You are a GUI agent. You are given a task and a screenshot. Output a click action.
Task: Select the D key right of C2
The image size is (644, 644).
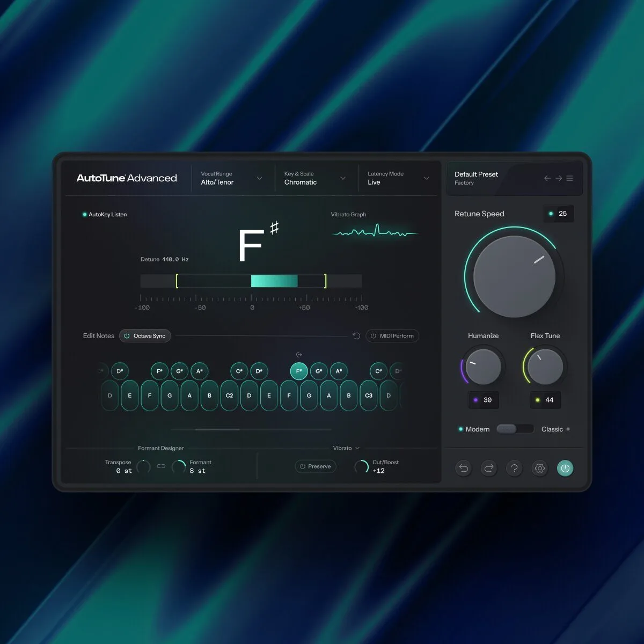[249, 396]
